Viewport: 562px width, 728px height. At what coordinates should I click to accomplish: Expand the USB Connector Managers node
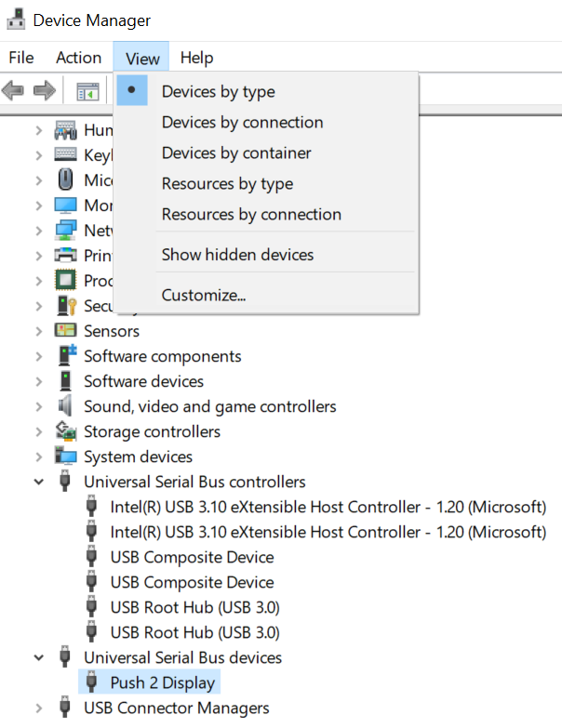coord(38,708)
